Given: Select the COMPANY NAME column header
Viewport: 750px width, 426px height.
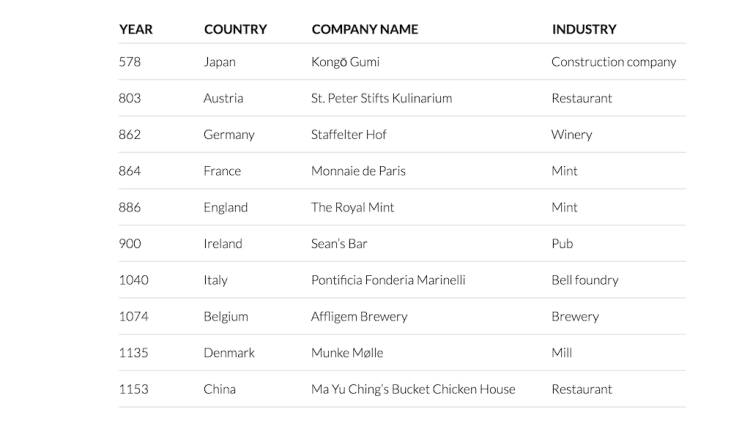Looking at the screenshot, I should click(364, 29).
